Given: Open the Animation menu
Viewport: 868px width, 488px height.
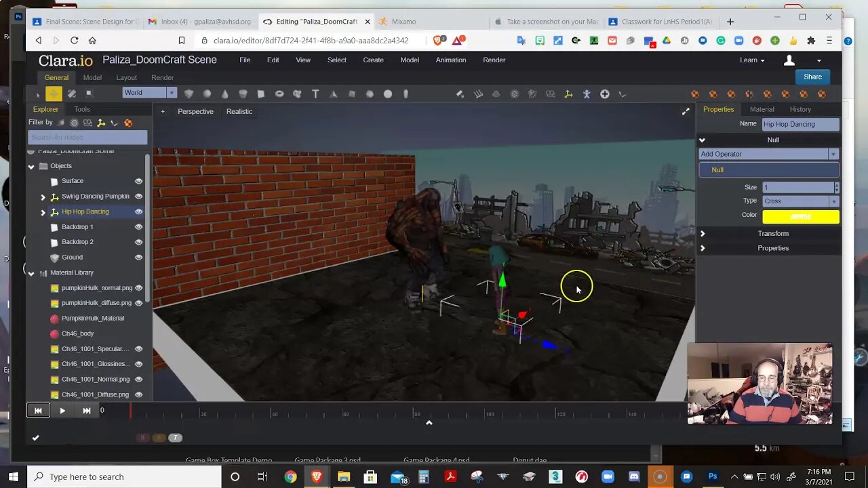Looking at the screenshot, I should pos(451,60).
